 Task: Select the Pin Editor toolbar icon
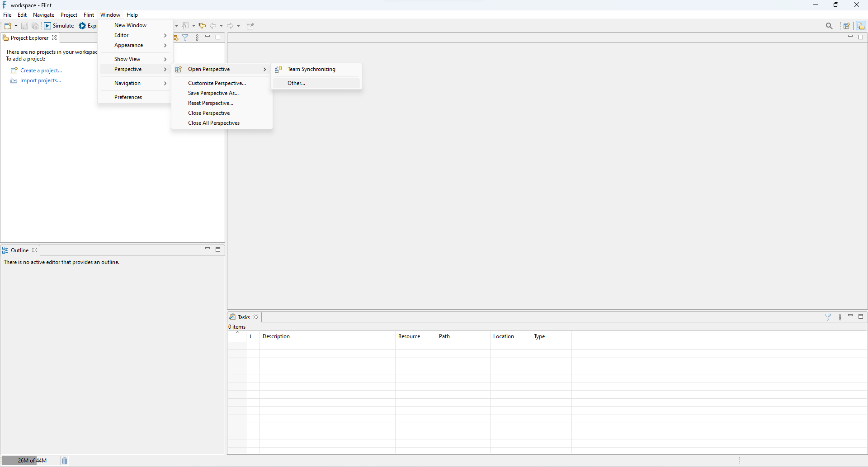pyautogui.click(x=250, y=26)
